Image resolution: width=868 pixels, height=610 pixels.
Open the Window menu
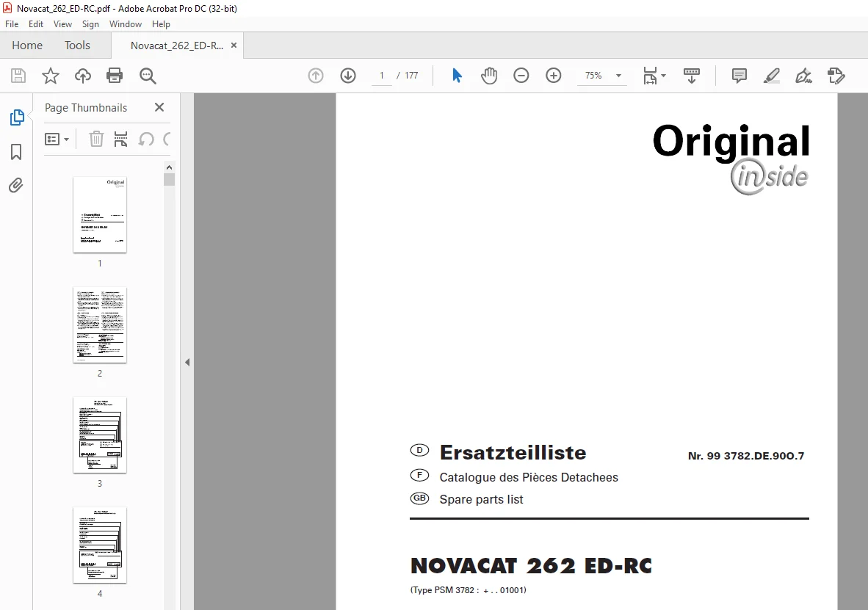(x=125, y=23)
